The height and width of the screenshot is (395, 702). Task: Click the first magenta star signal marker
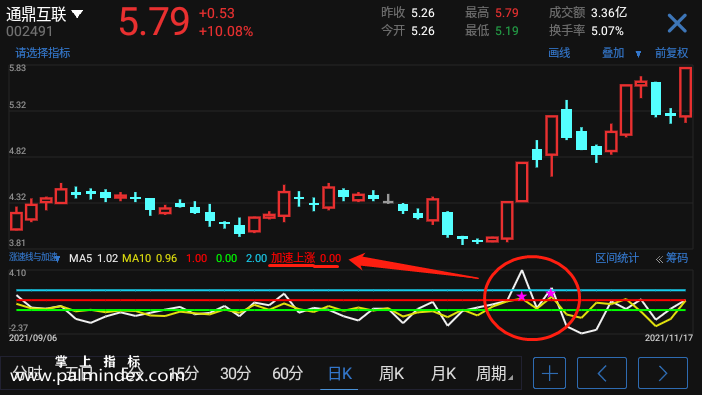[x=521, y=296]
